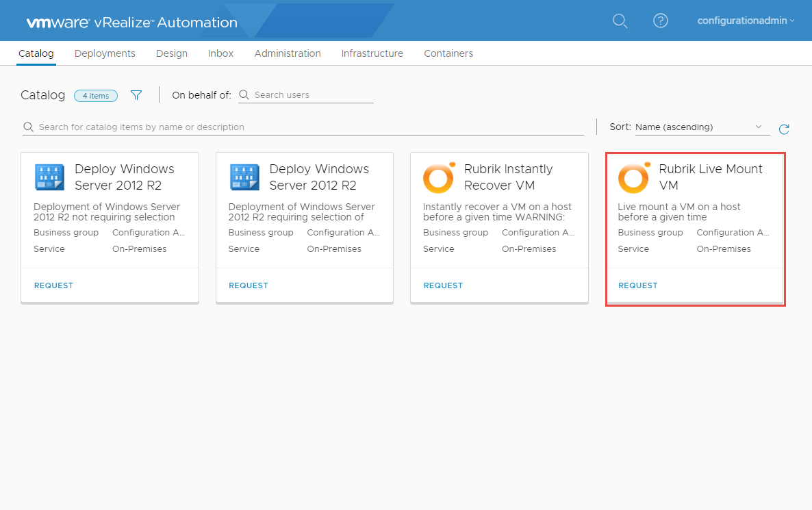Click the 'On behalf of:' label
Screen dimensions: 812x510
click(201, 95)
